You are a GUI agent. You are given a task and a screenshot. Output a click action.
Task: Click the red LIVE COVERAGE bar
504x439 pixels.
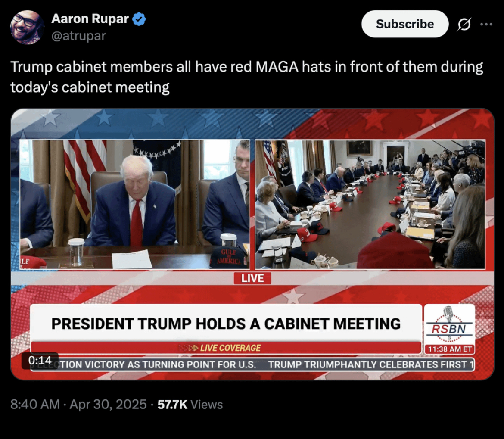(226, 348)
